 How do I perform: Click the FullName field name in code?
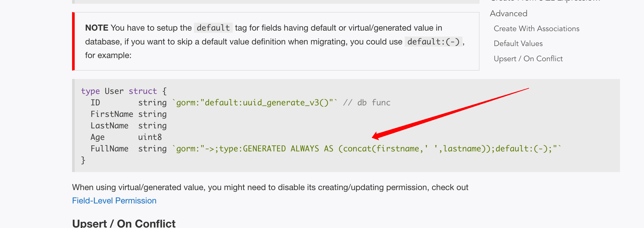pos(109,149)
